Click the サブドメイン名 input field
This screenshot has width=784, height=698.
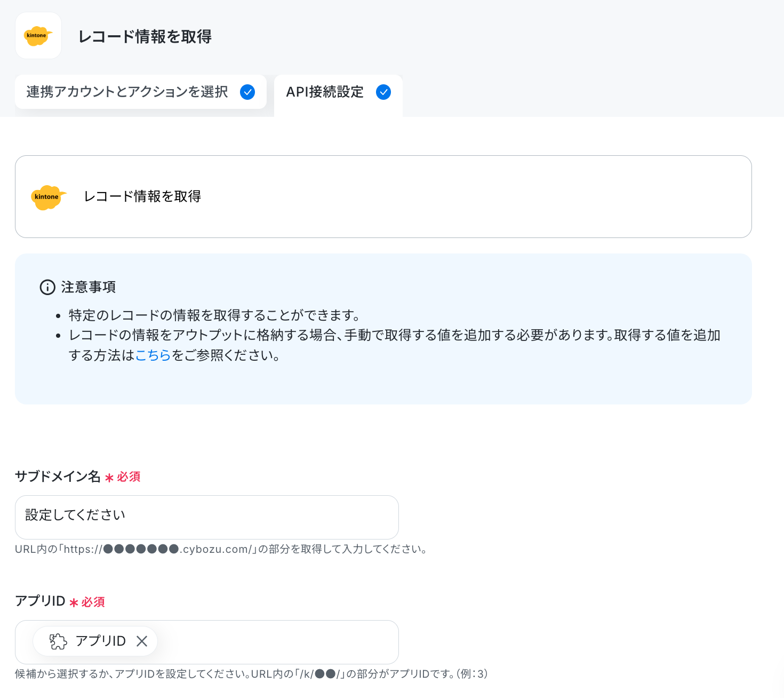point(207,517)
